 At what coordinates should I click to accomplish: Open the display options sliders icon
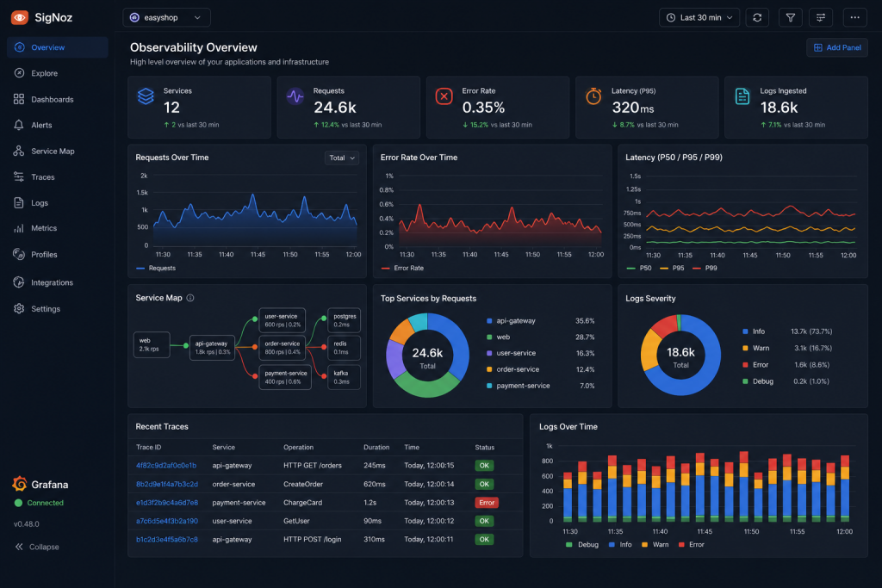tap(821, 17)
